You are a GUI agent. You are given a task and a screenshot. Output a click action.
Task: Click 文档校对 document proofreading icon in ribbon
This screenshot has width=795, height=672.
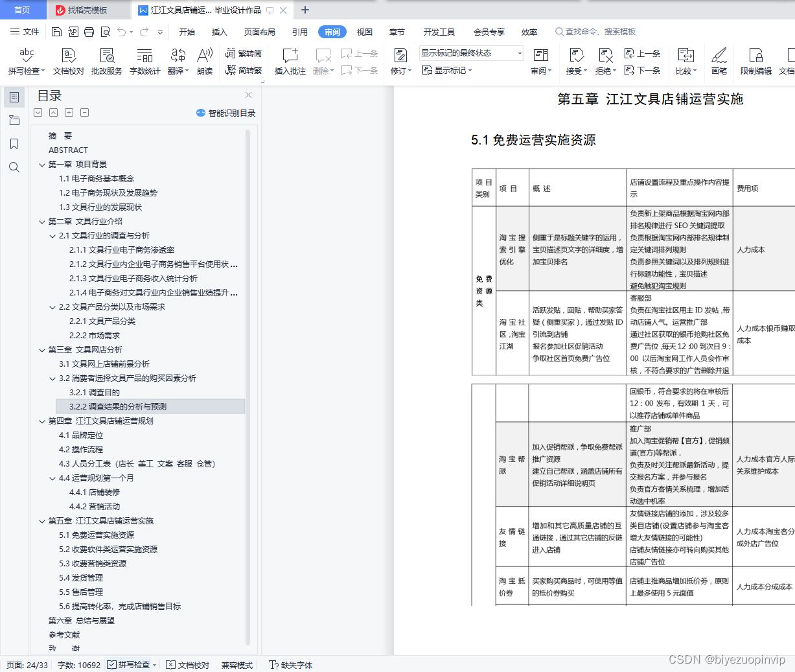(69, 61)
